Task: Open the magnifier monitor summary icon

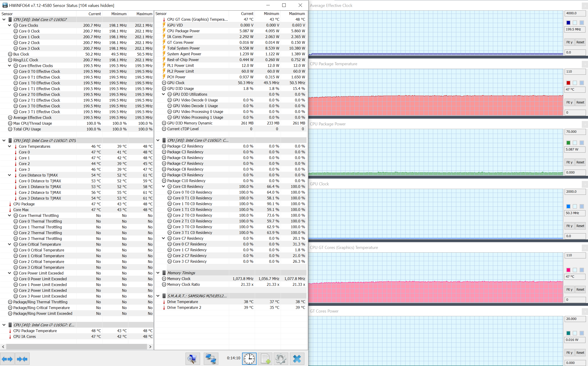Action: 192,359
